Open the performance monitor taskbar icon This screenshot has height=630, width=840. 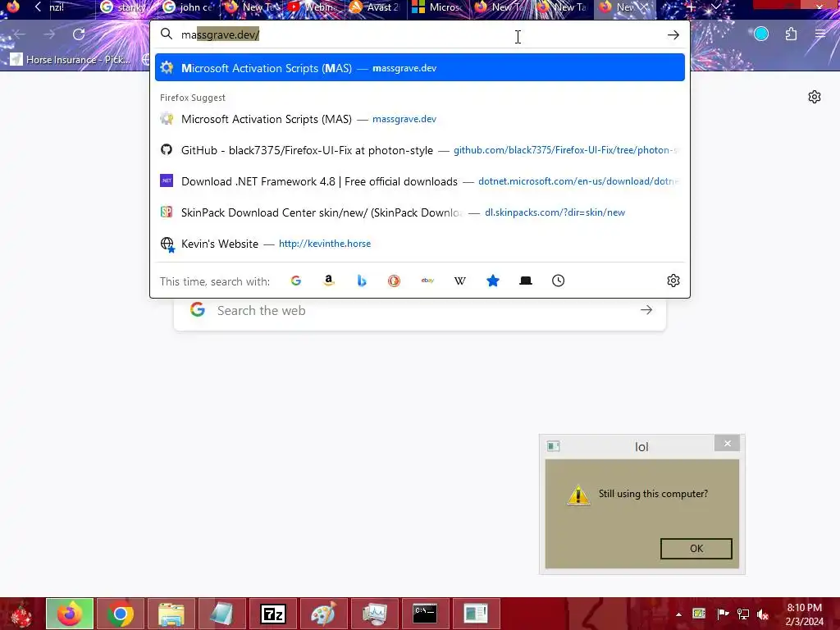point(374,614)
